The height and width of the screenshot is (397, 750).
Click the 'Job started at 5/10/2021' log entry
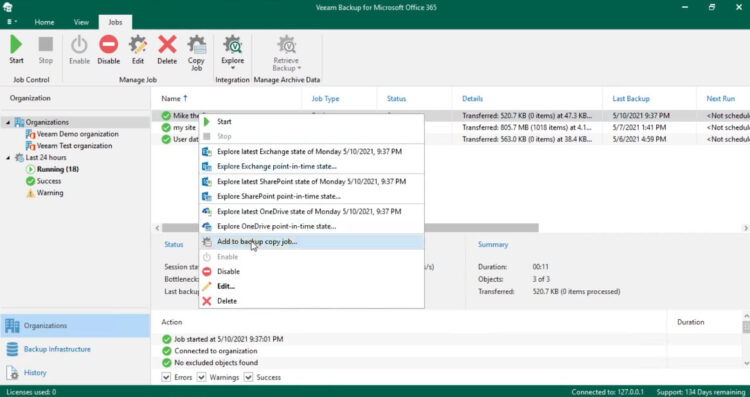pos(228,339)
